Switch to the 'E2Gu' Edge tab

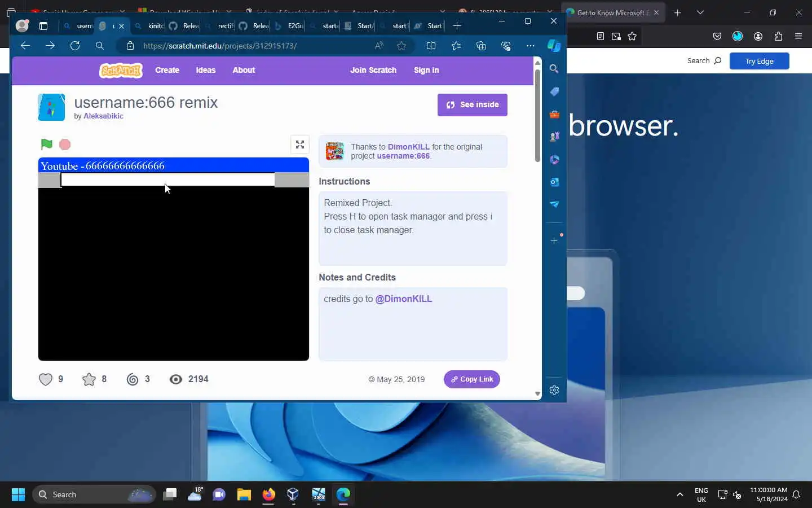pos(288,25)
